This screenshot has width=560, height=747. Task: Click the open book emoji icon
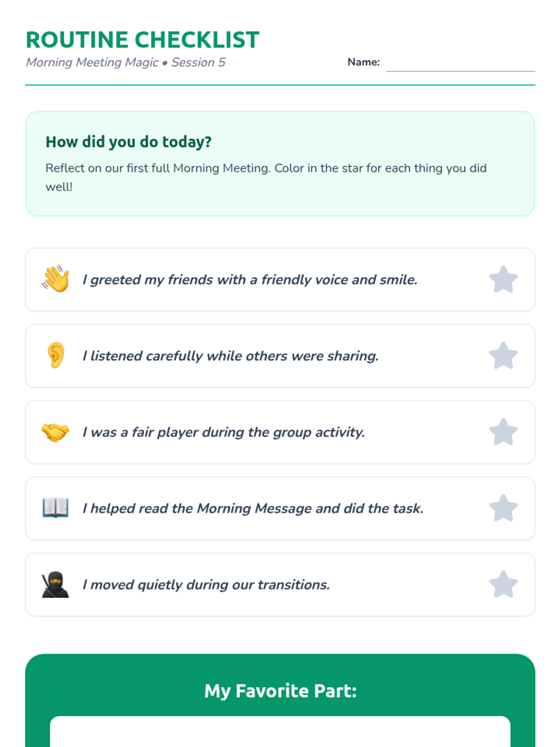[56, 508]
